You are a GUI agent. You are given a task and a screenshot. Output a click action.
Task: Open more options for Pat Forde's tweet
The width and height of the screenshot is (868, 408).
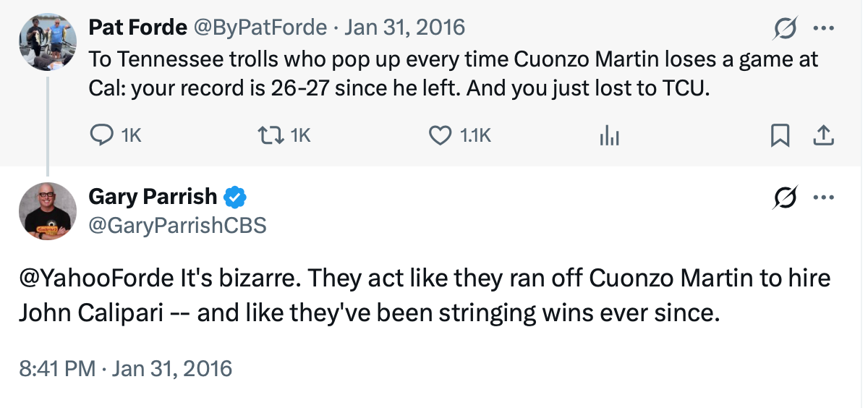[824, 28]
